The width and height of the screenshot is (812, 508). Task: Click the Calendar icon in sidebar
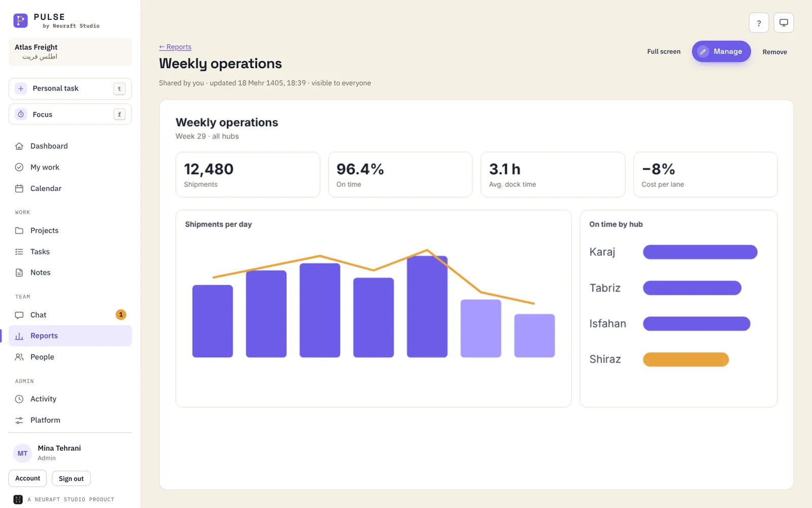[x=19, y=188]
